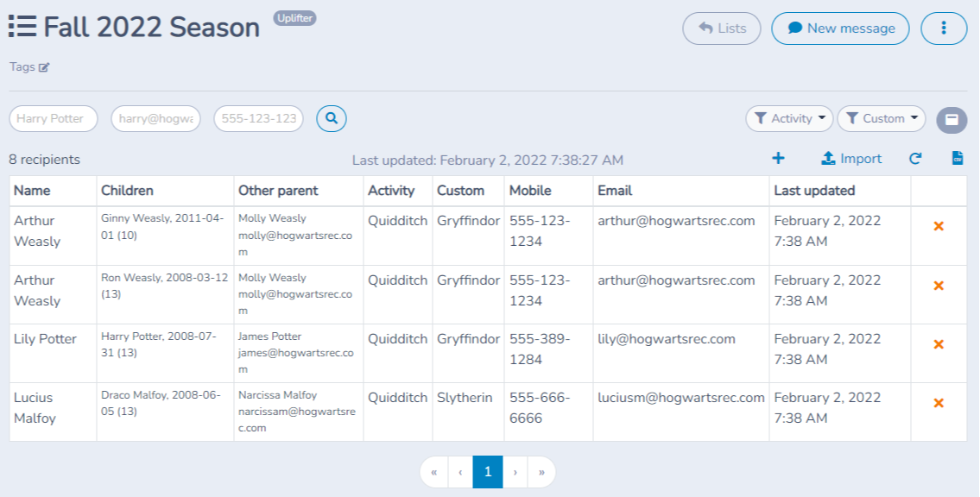Select page 1 in pagination
Viewport: 980px width, 497px height.
tap(488, 472)
